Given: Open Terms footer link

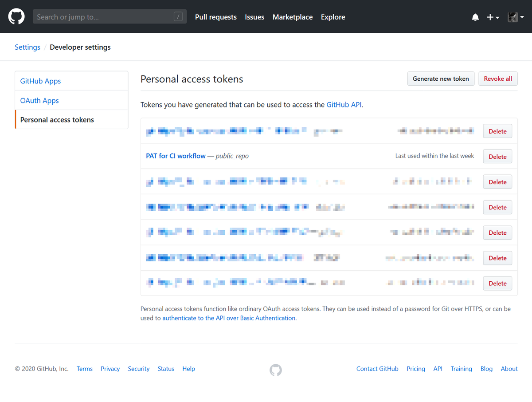Looking at the screenshot, I should (x=85, y=369).
